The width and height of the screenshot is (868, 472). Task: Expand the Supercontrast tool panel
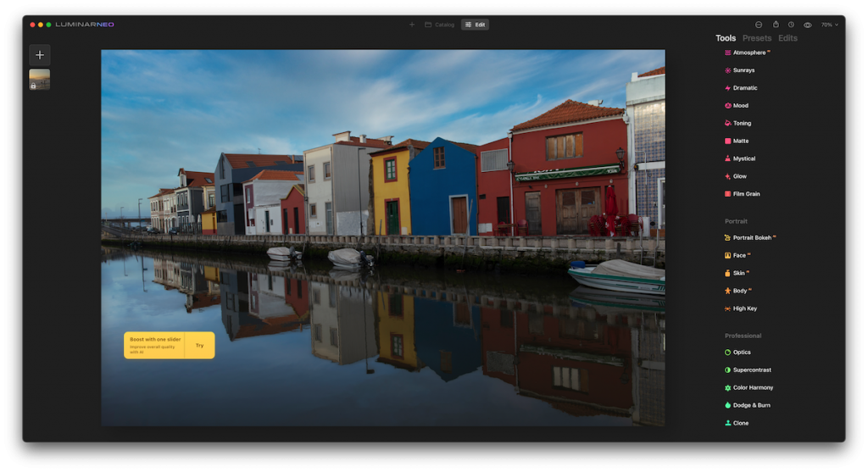point(752,370)
